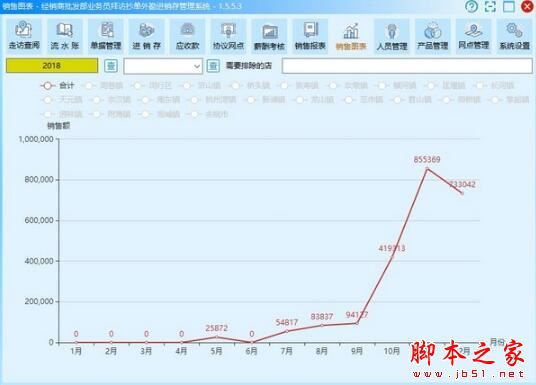Image resolution: width=536 pixels, height=385 pixels.
Task: Open the 协议网点 module
Action: 228,36
